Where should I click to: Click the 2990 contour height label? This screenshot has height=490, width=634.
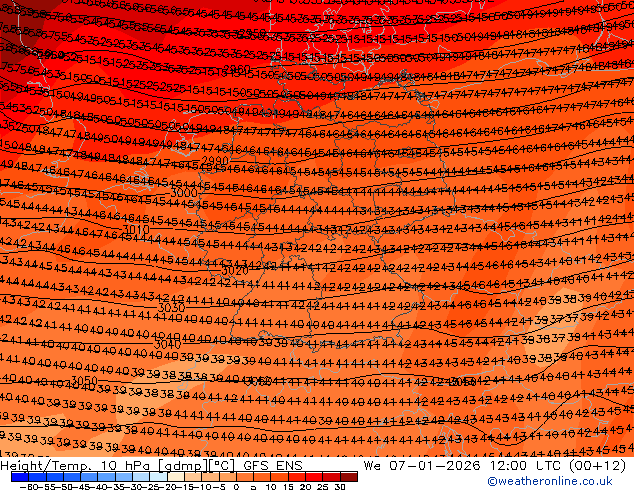(x=215, y=161)
